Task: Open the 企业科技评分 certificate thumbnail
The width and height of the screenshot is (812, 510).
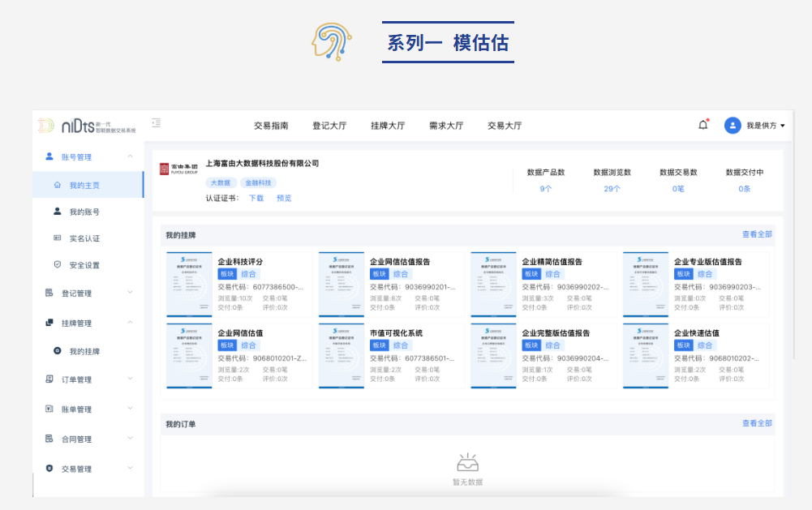Action: [x=189, y=285]
